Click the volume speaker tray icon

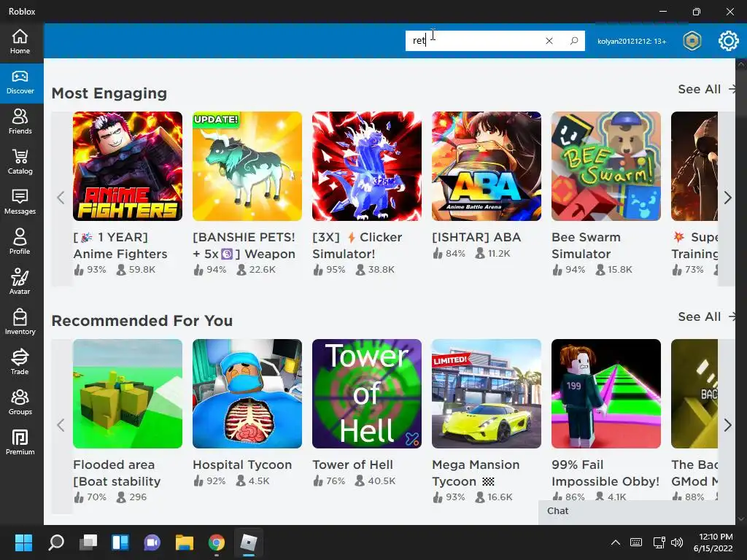(676, 542)
